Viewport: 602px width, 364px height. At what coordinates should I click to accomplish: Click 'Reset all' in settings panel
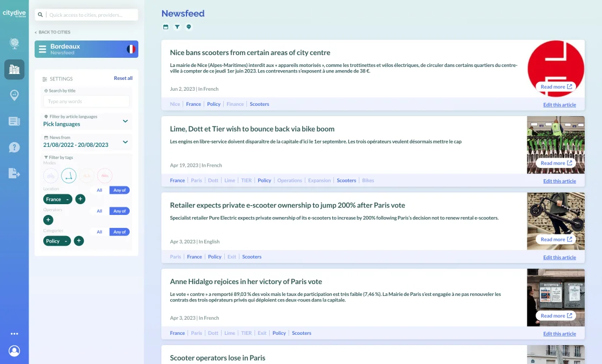123,78
